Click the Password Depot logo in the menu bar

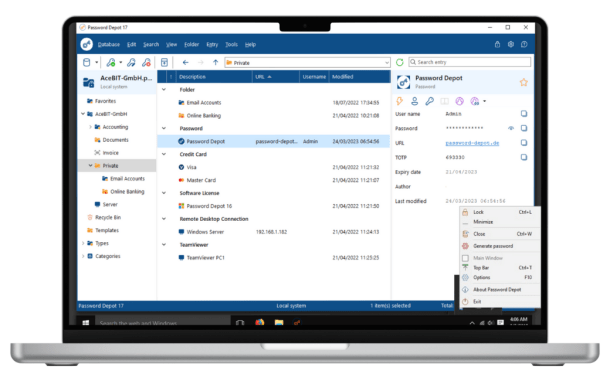click(86, 44)
